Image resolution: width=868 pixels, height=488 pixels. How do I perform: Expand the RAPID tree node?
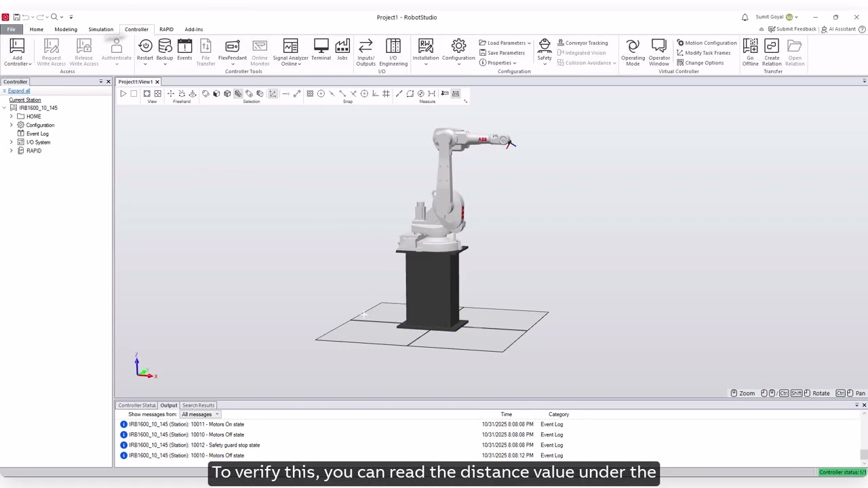(x=11, y=150)
